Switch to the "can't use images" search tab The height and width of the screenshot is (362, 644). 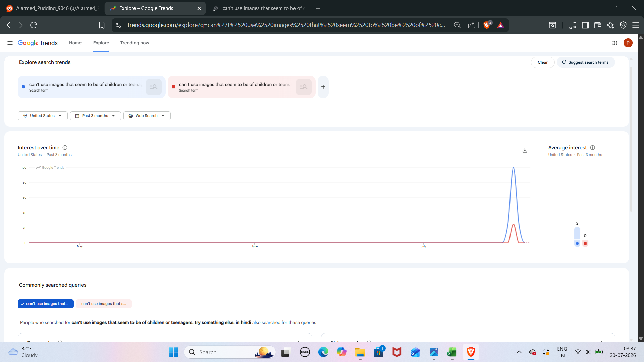point(259,8)
